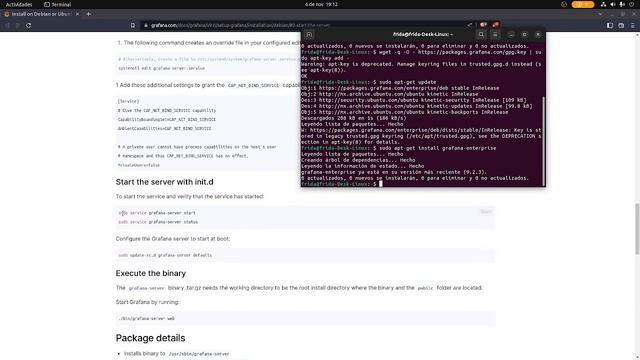Search within the terminal window
This screenshot has width=640, height=360.
click(481, 35)
